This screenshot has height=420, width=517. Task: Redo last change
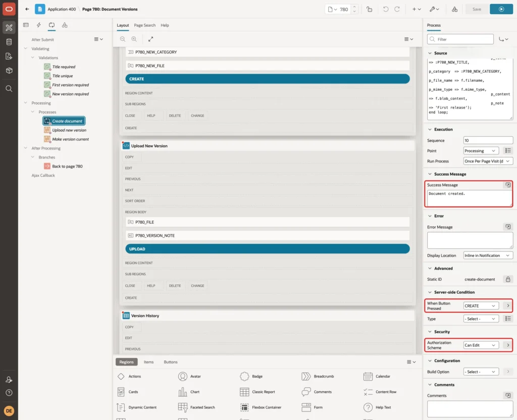point(397,9)
